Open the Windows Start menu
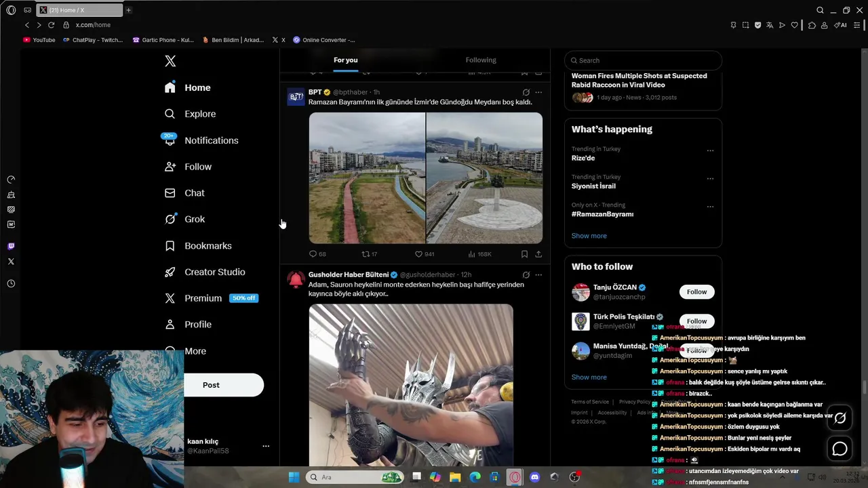This screenshot has height=488, width=868. click(294, 477)
